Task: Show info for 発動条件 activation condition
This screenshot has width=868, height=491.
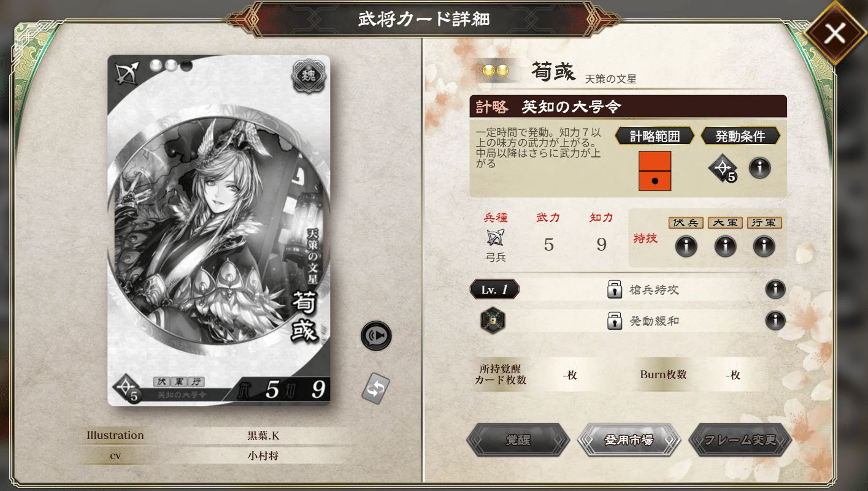Action: [760, 167]
